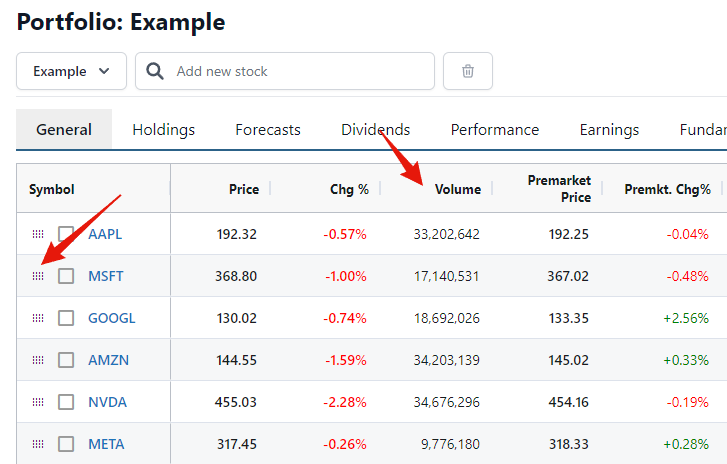Select the AMZN row drag handle
The height and width of the screenshot is (464, 727).
click(x=38, y=360)
